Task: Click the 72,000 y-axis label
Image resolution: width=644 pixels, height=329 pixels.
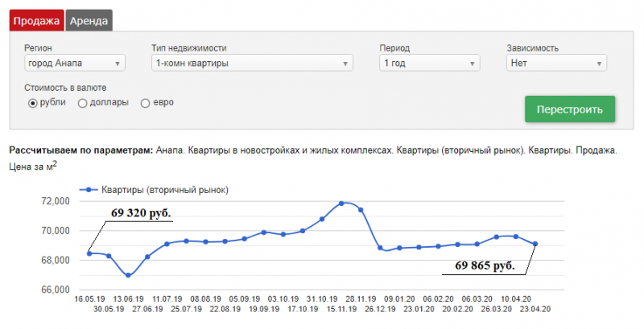Action: (56, 201)
